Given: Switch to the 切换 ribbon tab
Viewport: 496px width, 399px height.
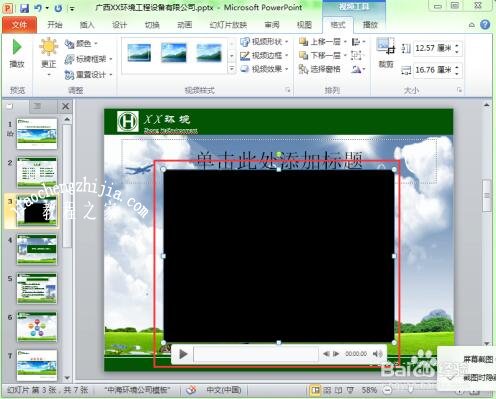Looking at the screenshot, I should coord(152,25).
